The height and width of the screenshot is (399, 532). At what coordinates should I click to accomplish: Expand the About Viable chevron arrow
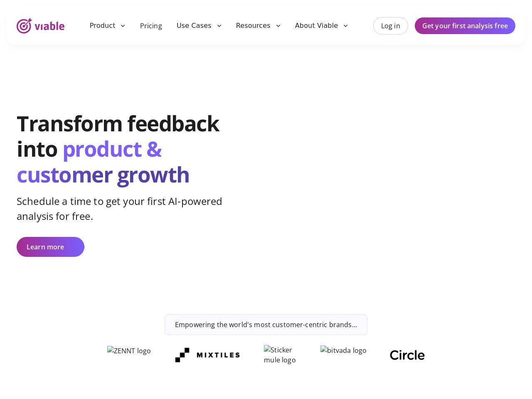345,26
